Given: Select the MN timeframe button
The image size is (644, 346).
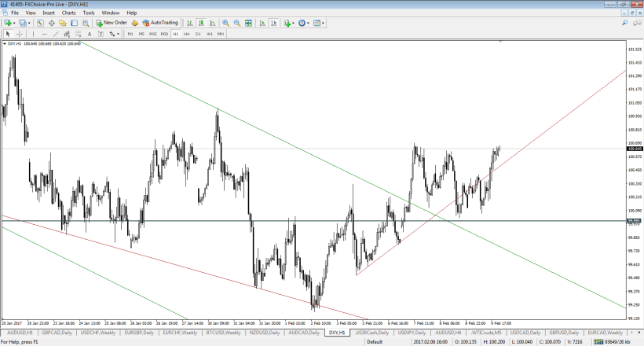Looking at the screenshot, I should tap(221, 34).
